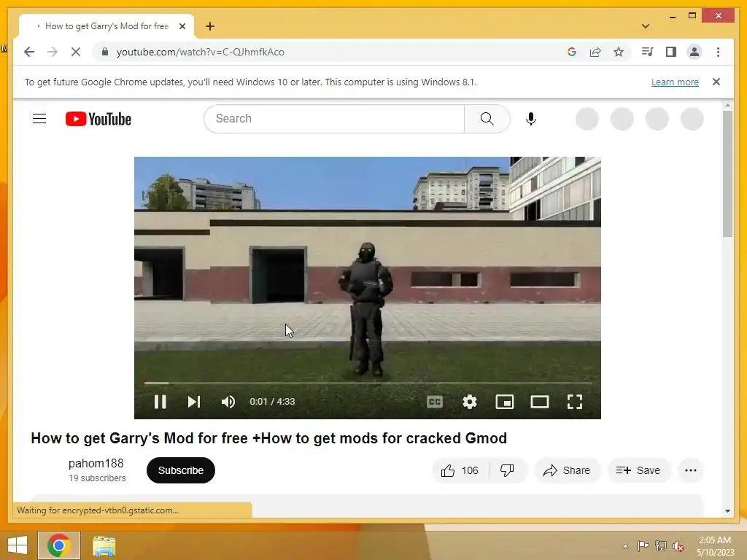Screen dimensions: 747x560
Task: Click the '0:01 / 4:33' time display
Action: tap(273, 402)
